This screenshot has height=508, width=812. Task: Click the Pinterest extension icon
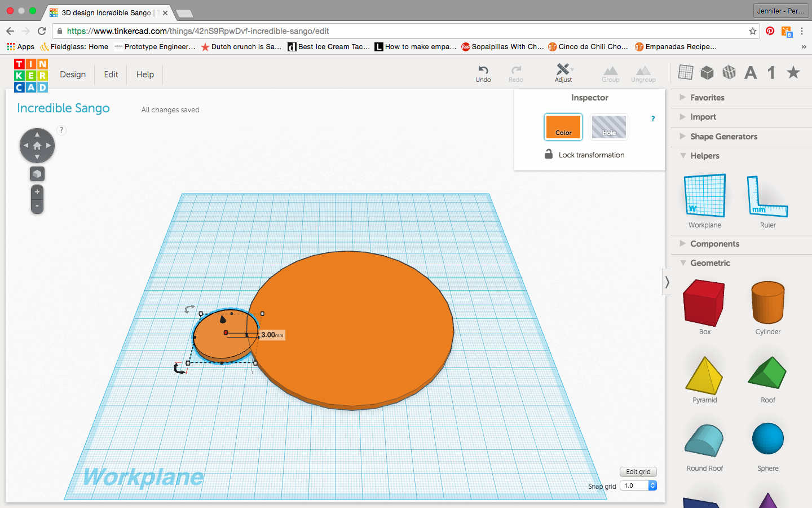point(770,31)
